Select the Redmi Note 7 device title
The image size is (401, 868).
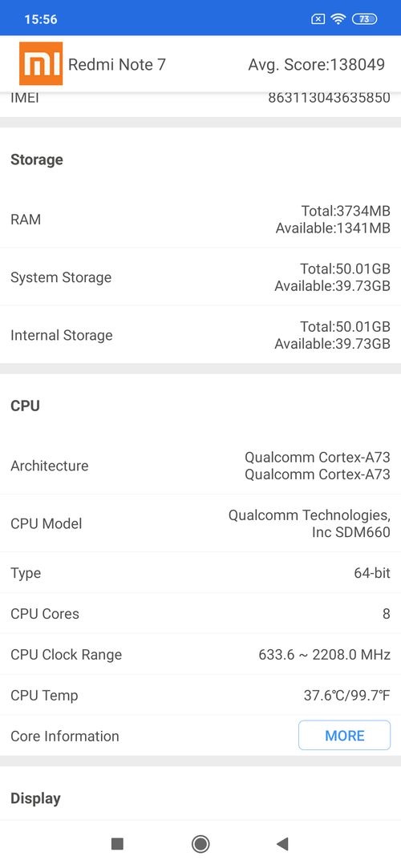tap(117, 65)
